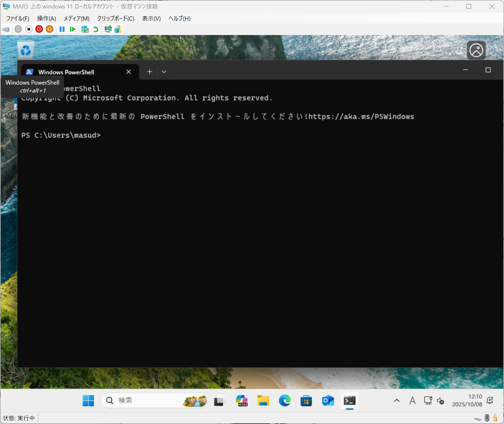Open the Windows Start button in the guest
Viewport: 504px width, 424px height.
[x=88, y=400]
